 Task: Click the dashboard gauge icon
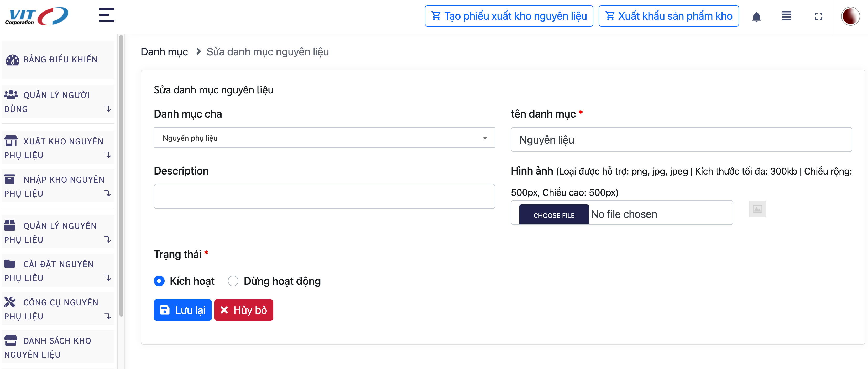click(12, 60)
